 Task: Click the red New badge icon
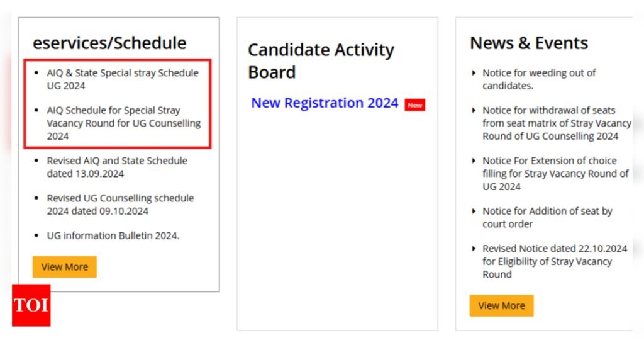(x=415, y=105)
